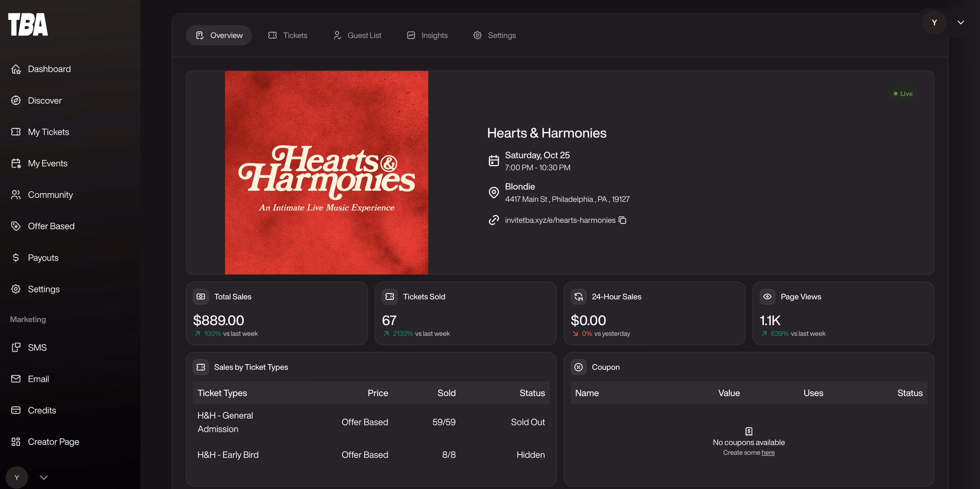Switch to the Insights tab
This screenshot has height=489, width=980.
pyautogui.click(x=427, y=35)
